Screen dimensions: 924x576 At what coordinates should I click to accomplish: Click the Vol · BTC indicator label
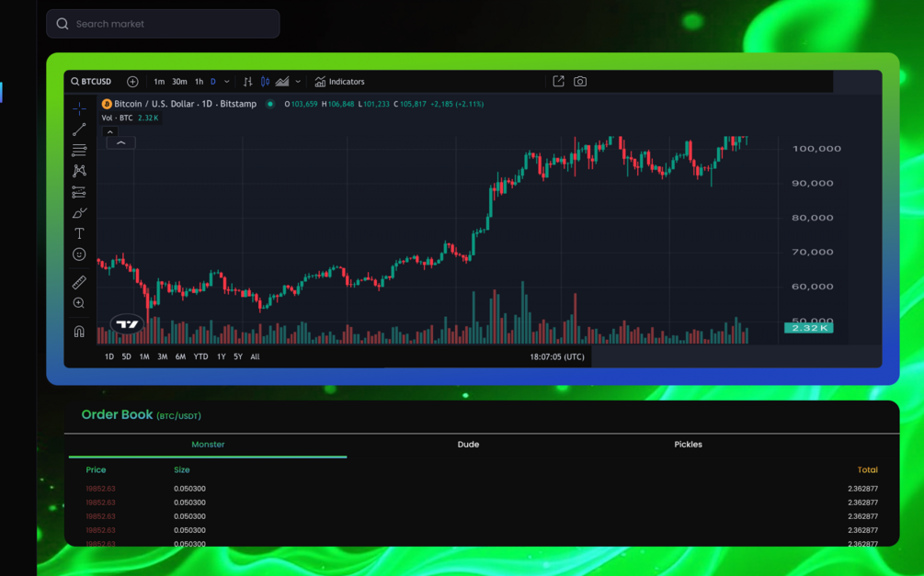tap(117, 118)
